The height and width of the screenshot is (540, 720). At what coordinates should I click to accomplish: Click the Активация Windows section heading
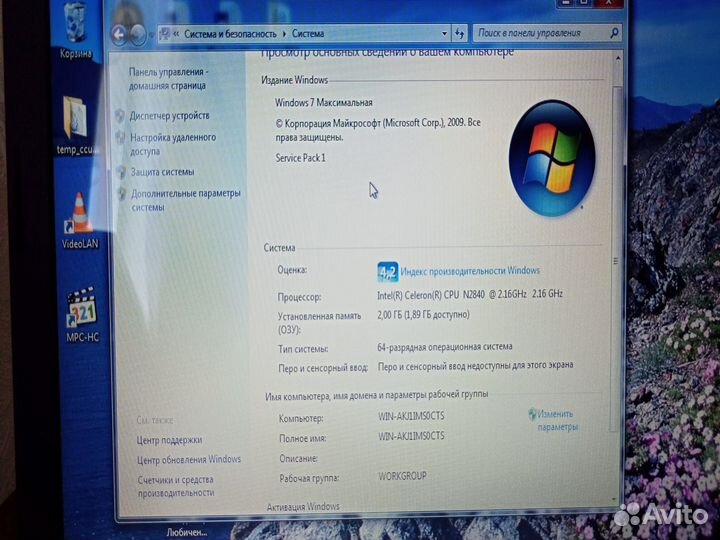(303, 506)
